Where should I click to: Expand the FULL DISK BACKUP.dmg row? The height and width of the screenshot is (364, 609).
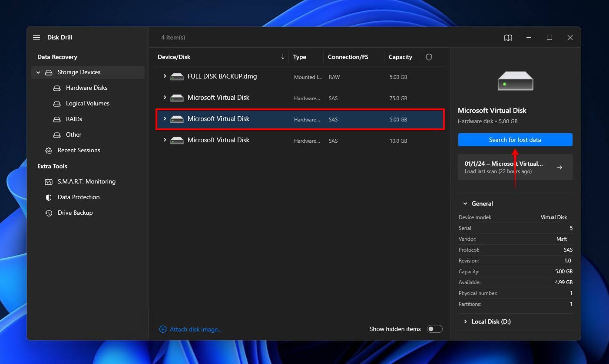tap(165, 76)
